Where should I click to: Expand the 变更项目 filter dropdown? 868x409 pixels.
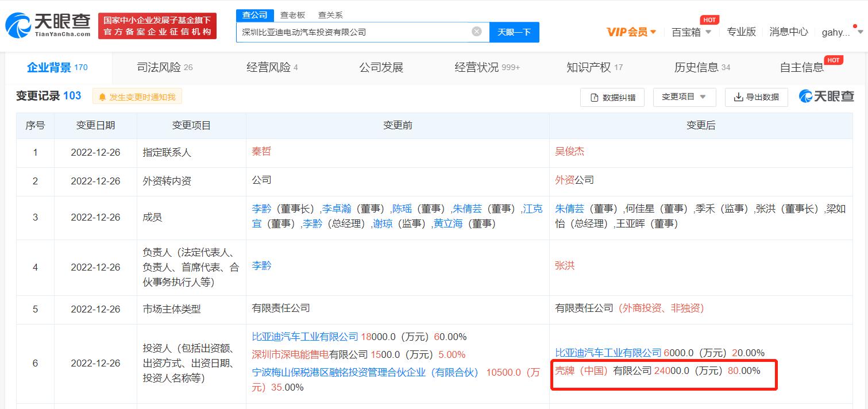(684, 97)
